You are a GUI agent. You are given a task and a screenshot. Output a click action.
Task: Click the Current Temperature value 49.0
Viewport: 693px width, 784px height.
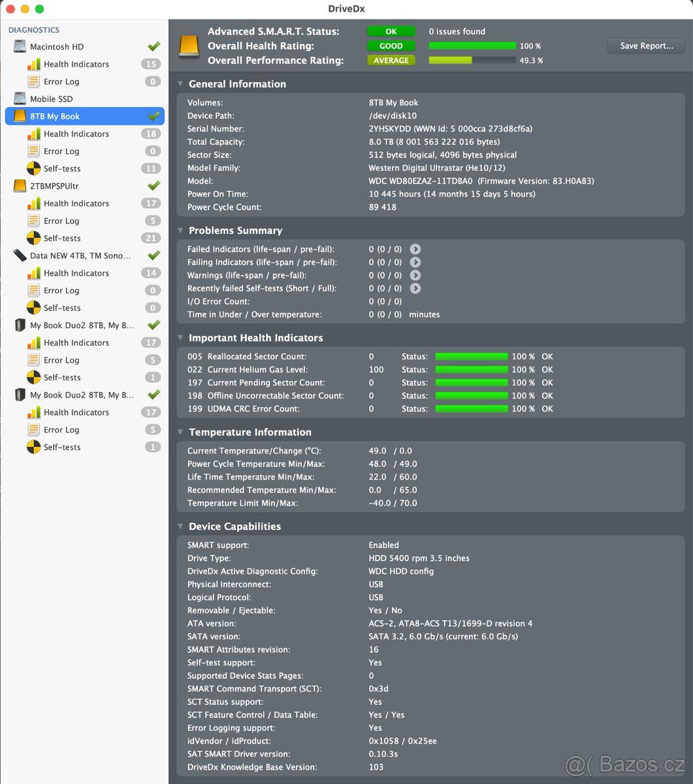[378, 451]
